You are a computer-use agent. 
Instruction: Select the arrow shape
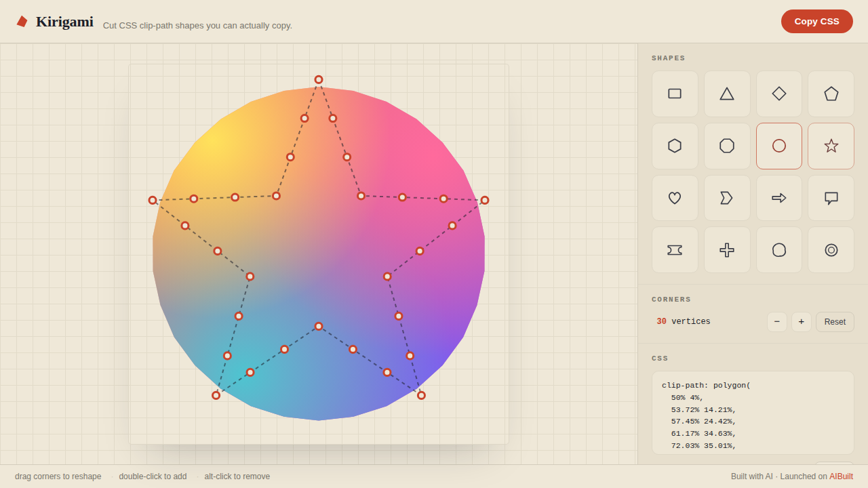(x=779, y=198)
